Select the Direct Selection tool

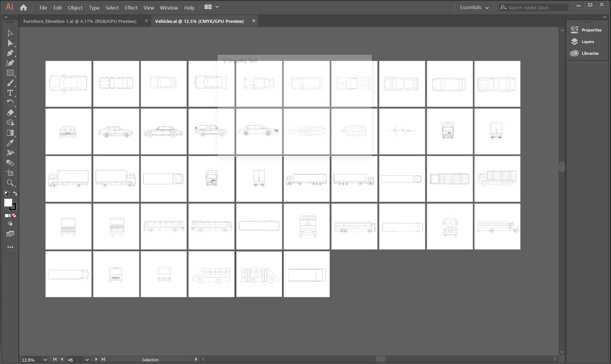pyautogui.click(x=10, y=43)
